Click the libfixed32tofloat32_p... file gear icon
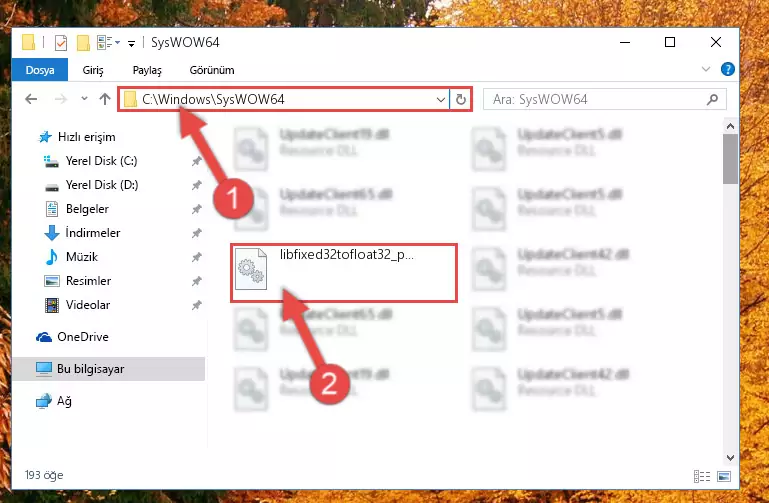This screenshot has height=503, width=769. click(x=251, y=269)
